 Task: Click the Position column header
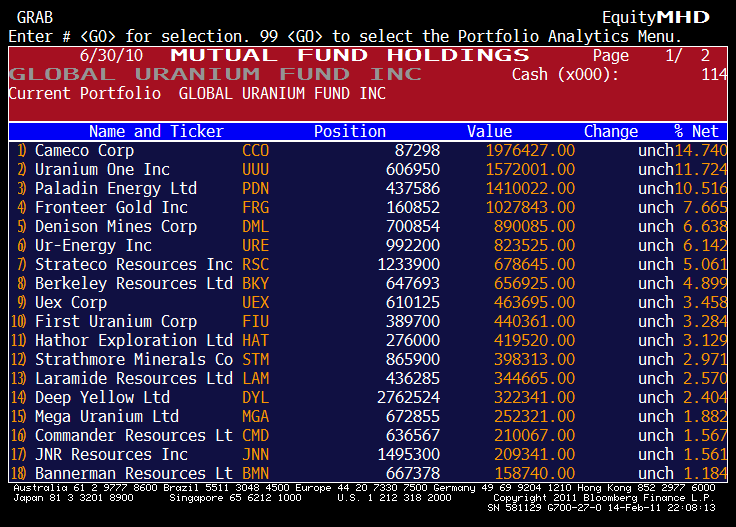coord(350,131)
